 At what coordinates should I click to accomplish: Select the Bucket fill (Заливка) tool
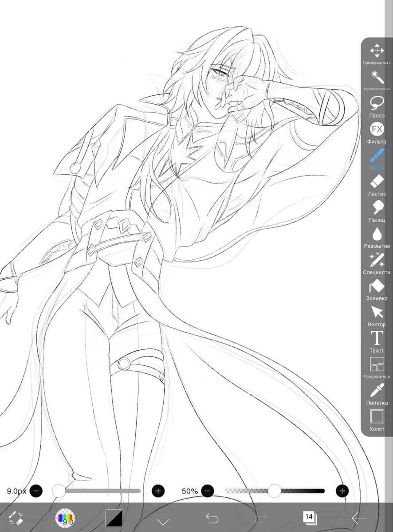[x=377, y=289]
